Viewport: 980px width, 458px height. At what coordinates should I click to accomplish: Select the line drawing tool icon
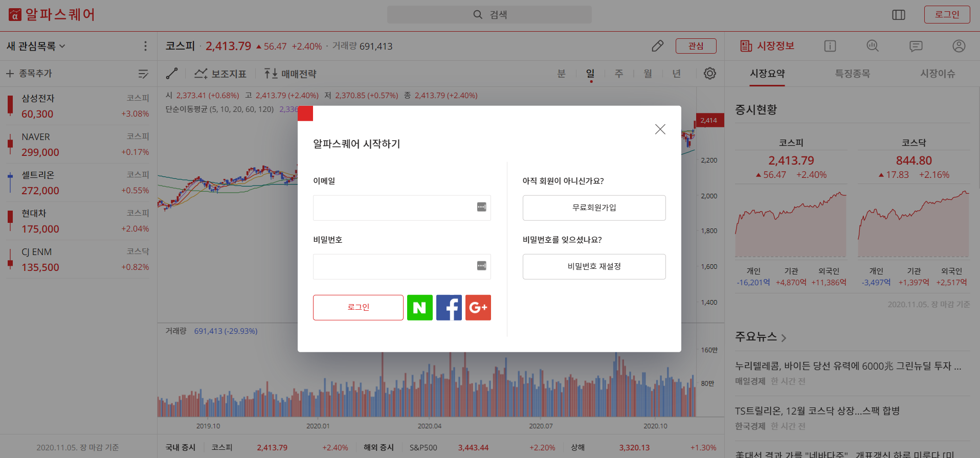[x=172, y=74]
